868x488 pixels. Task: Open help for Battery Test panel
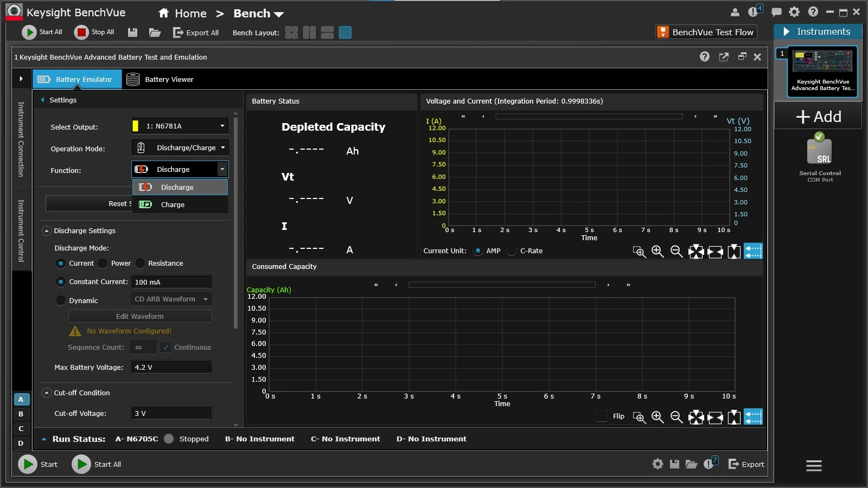(x=705, y=57)
